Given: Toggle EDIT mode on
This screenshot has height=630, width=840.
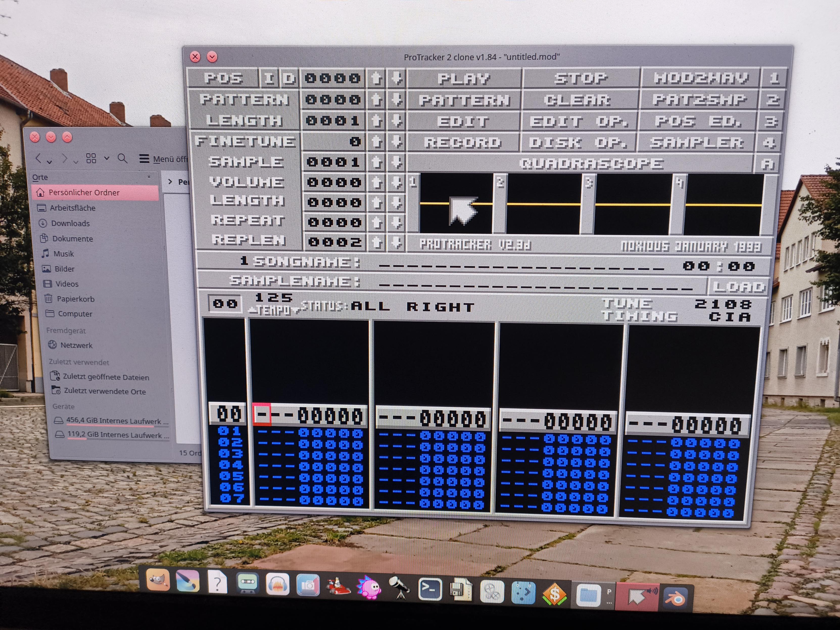Looking at the screenshot, I should coord(463,122).
